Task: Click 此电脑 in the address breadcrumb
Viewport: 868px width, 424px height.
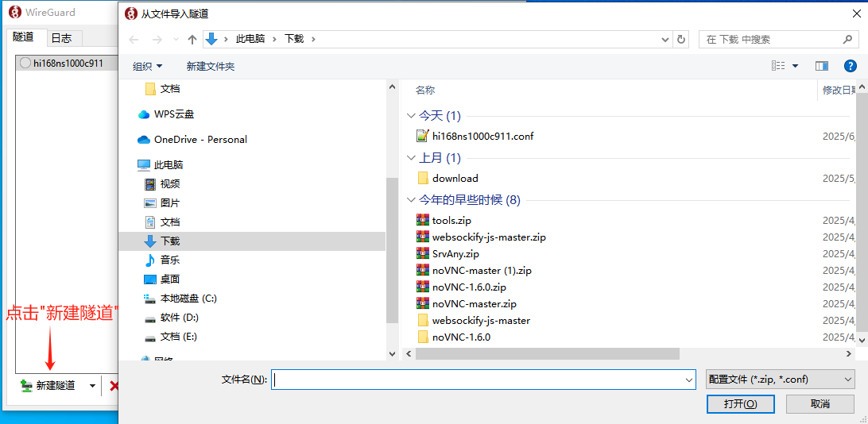Action: click(x=250, y=39)
